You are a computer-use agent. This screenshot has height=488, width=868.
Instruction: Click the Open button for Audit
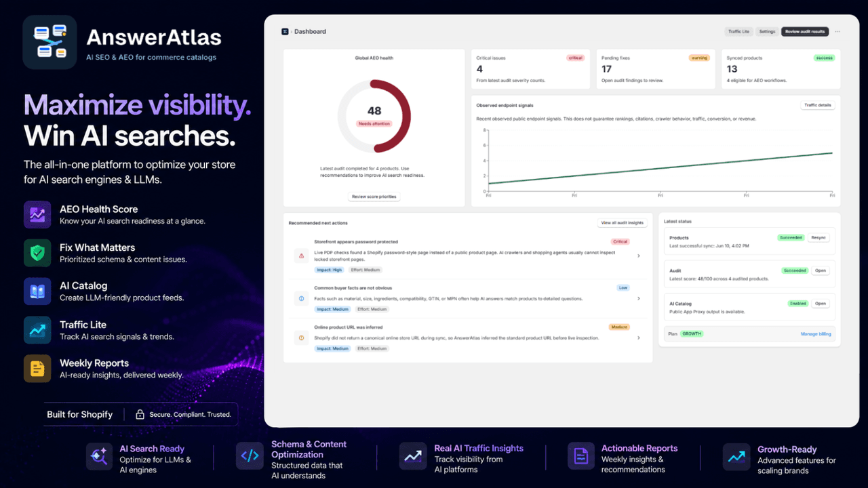(x=820, y=270)
